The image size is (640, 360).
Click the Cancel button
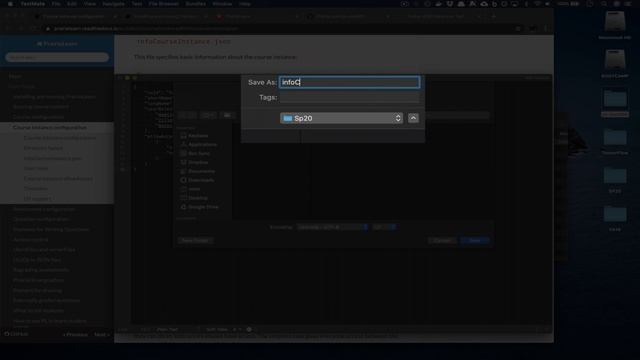coord(442,240)
